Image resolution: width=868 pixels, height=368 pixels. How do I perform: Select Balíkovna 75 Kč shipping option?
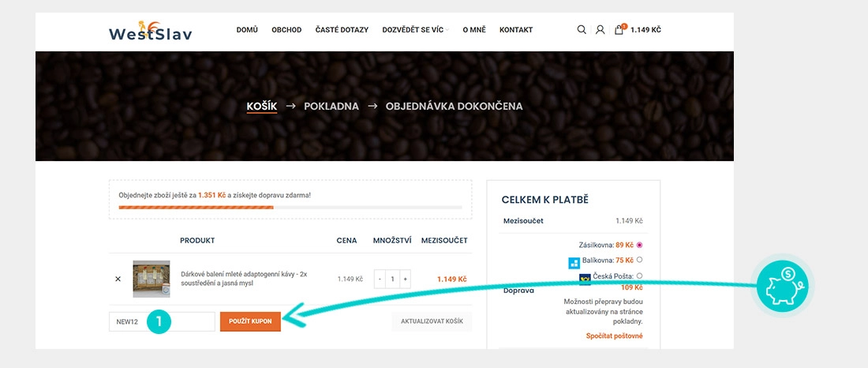[639, 260]
